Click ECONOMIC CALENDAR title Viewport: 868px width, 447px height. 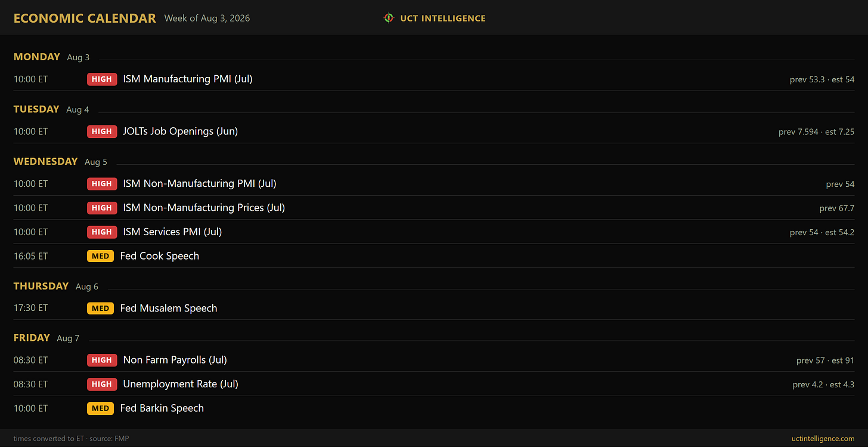coord(85,19)
